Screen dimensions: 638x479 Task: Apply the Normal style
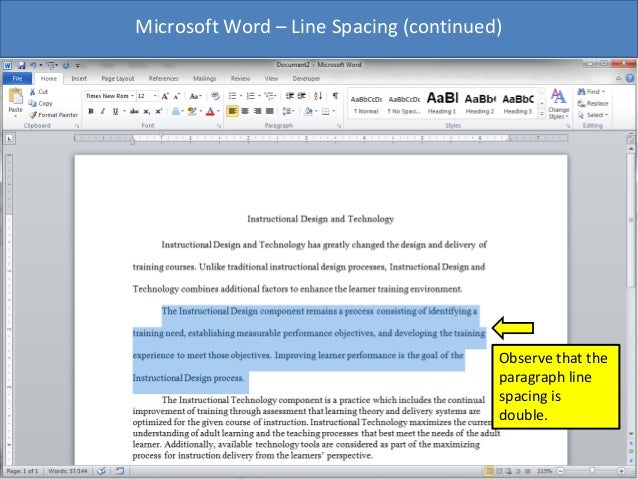[366, 104]
